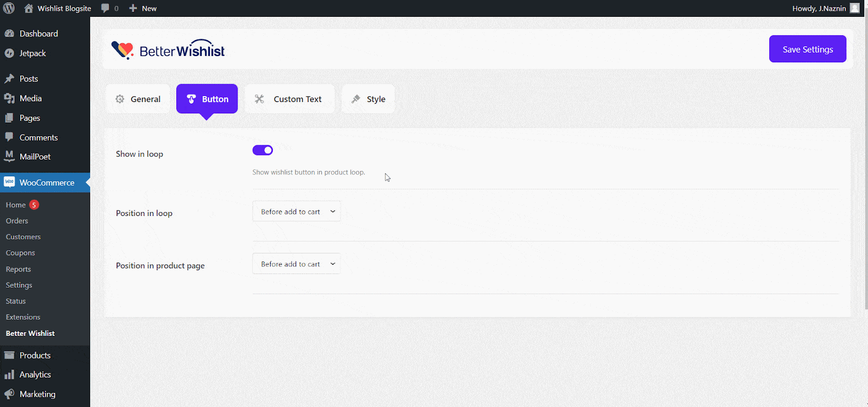Click the tools icon on the Custom Text tab
Viewport: 868px width, 407px height.
(x=259, y=99)
